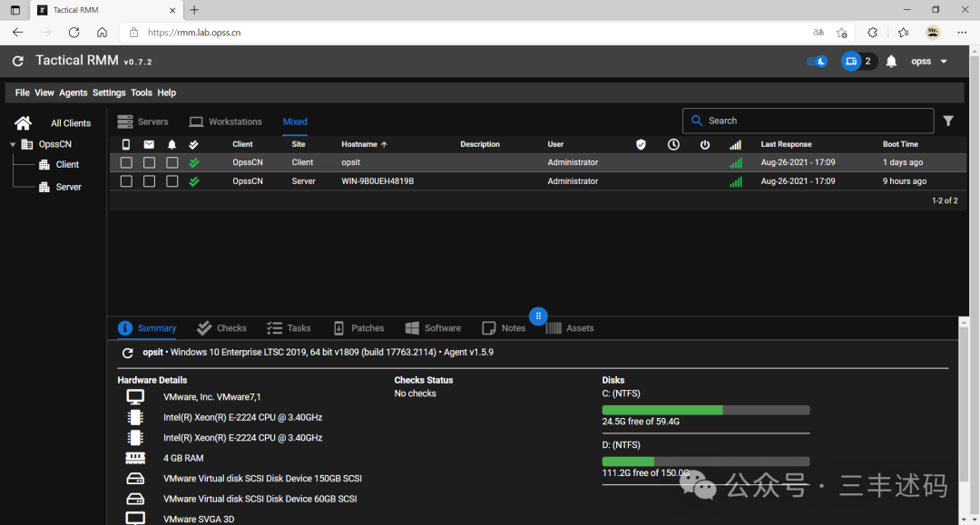980x525 pixels.
Task: Open the File menu
Action: (x=23, y=92)
